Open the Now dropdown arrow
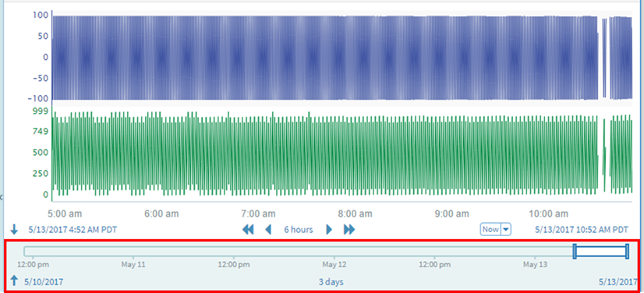The height and width of the screenshot is (293, 644). pyautogui.click(x=506, y=229)
